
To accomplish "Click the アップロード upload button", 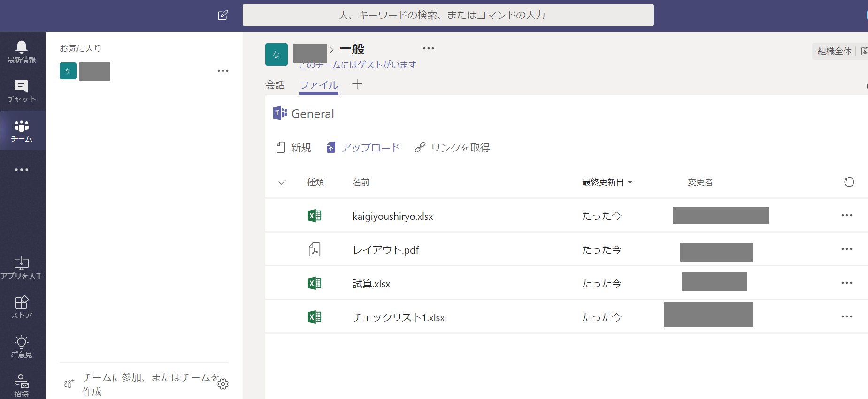I will click(363, 148).
